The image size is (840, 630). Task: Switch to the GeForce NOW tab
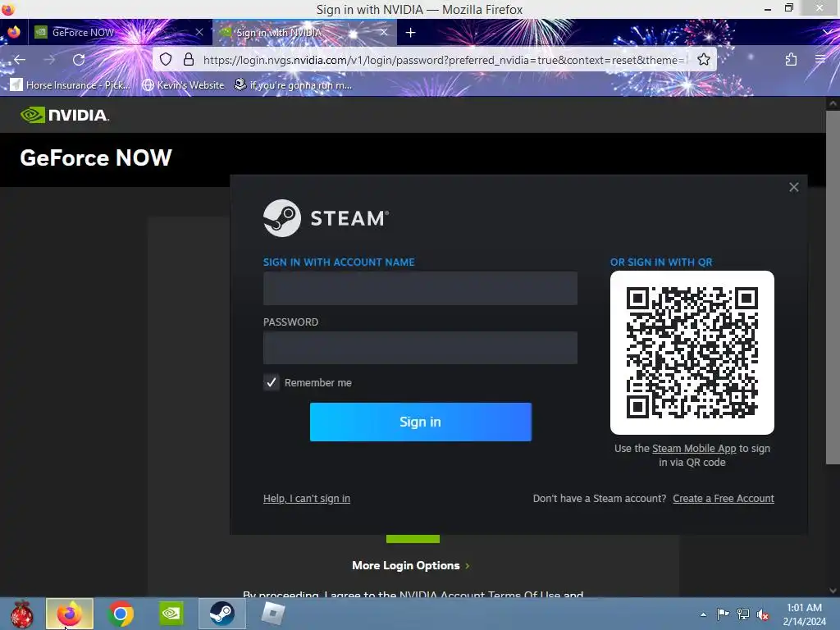click(121, 33)
